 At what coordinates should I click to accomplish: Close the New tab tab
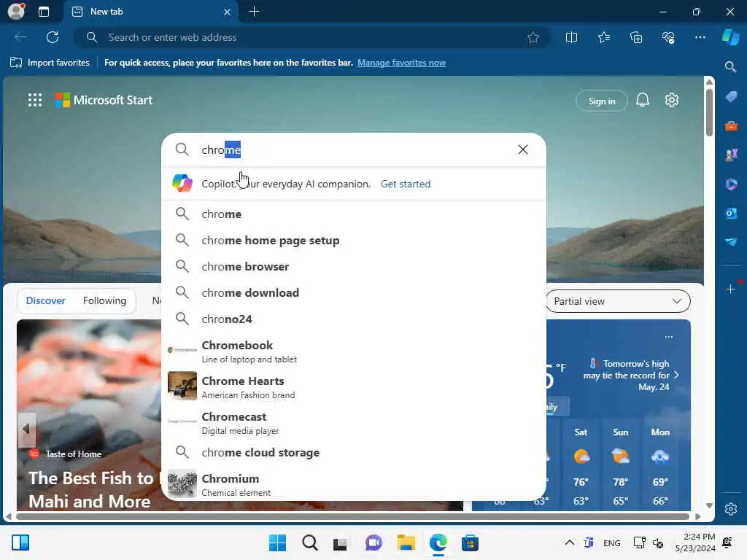click(228, 12)
